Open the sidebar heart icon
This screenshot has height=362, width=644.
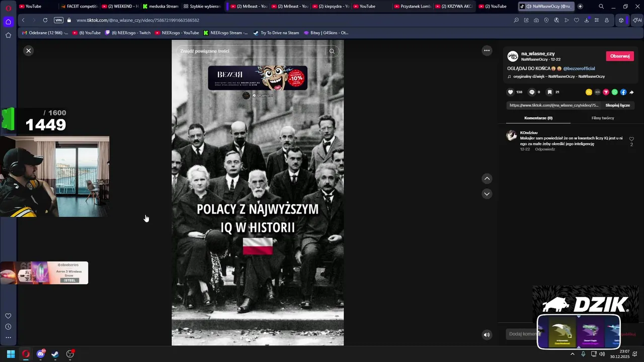8,316
